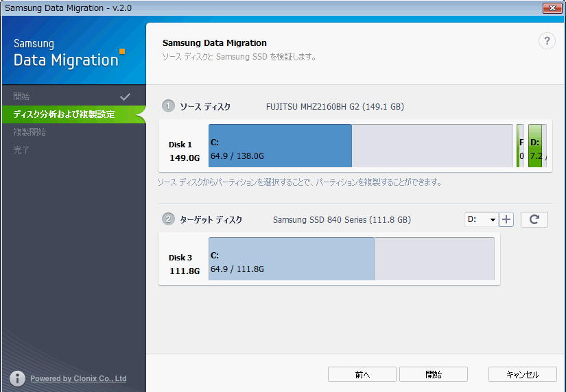Click the refresh disks icon button
Image resolution: width=566 pixels, height=392 pixels.
[x=534, y=219]
